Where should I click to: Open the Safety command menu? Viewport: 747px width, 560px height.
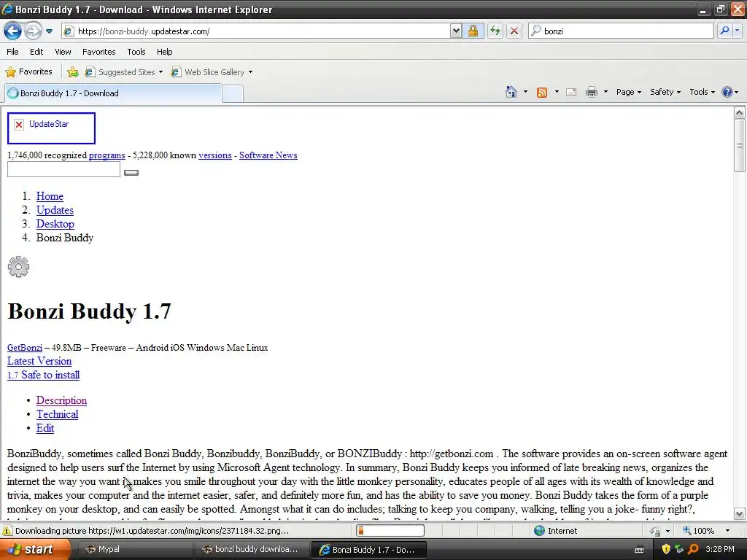click(x=665, y=92)
